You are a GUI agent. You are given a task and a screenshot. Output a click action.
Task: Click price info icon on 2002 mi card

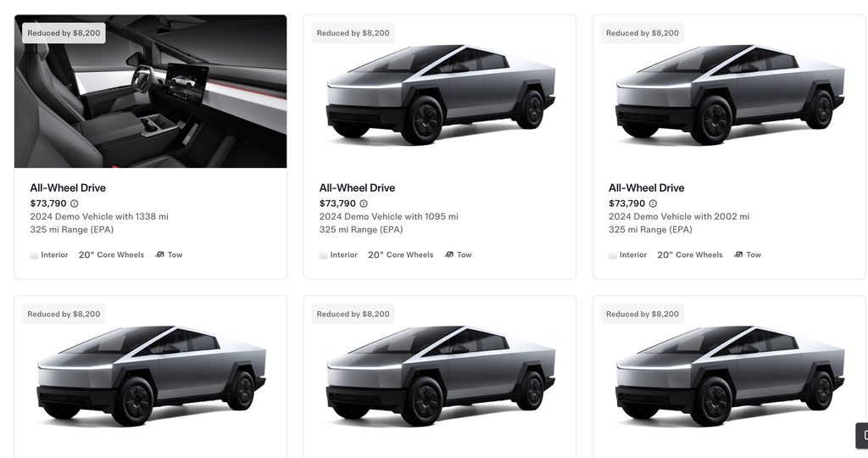[x=653, y=204]
